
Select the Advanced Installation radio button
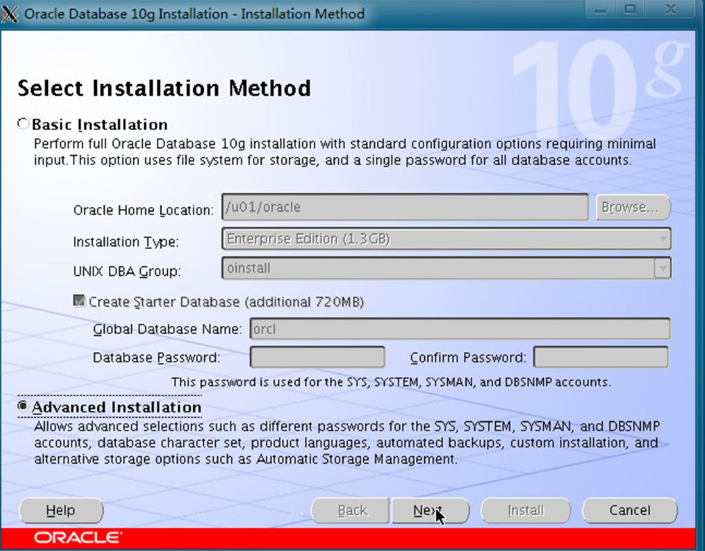(x=23, y=406)
